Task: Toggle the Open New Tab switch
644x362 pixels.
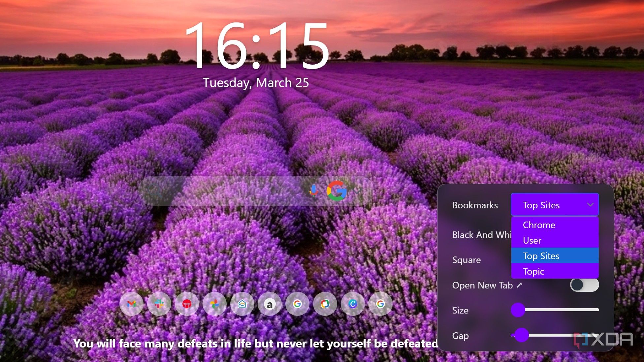Action: point(584,285)
